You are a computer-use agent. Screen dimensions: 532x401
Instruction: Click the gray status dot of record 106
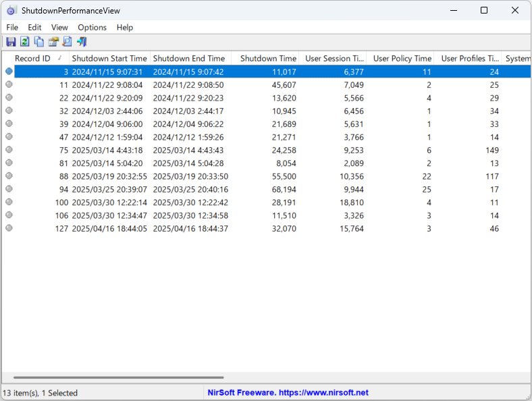pos(9,215)
